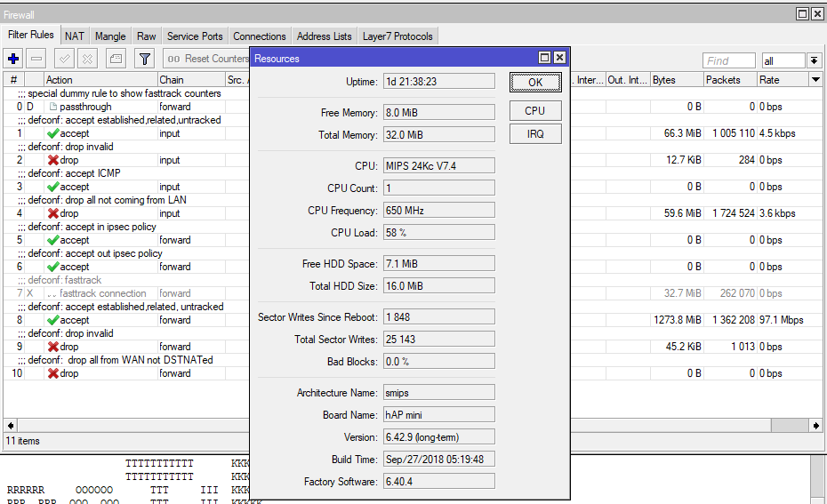Maximize the Resources dialog
The width and height of the screenshot is (827, 504).
coord(545,58)
